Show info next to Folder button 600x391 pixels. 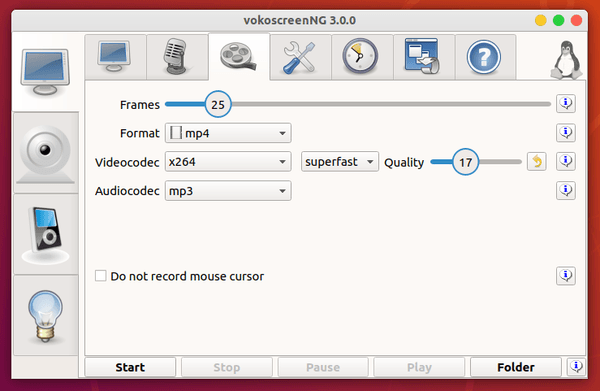coord(576,367)
